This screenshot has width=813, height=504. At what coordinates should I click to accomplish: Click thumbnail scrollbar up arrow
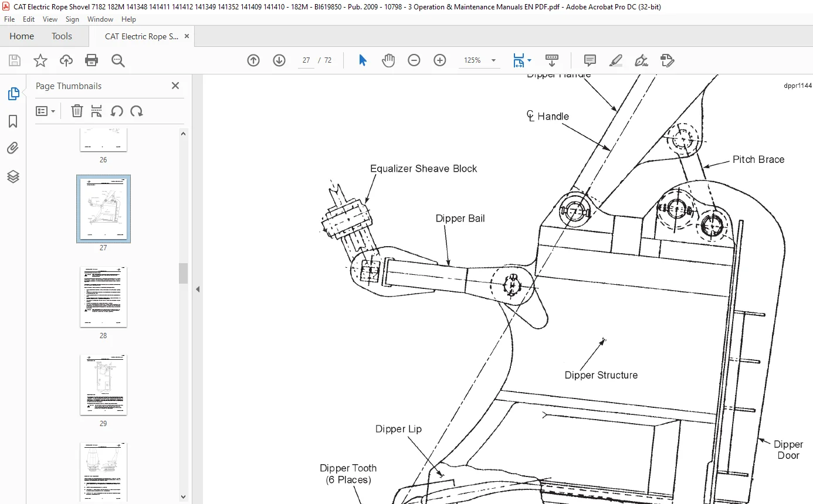(183, 134)
